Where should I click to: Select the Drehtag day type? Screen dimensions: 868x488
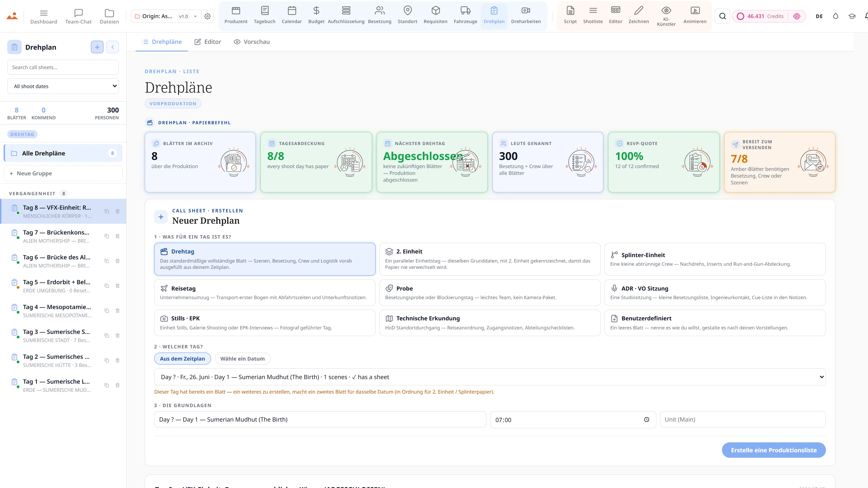point(265,259)
